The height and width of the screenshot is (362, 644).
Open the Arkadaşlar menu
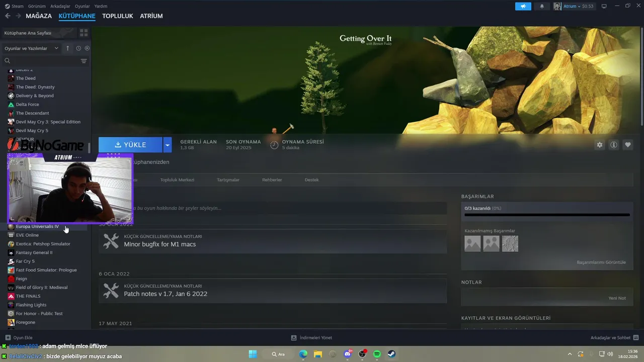[x=60, y=6]
